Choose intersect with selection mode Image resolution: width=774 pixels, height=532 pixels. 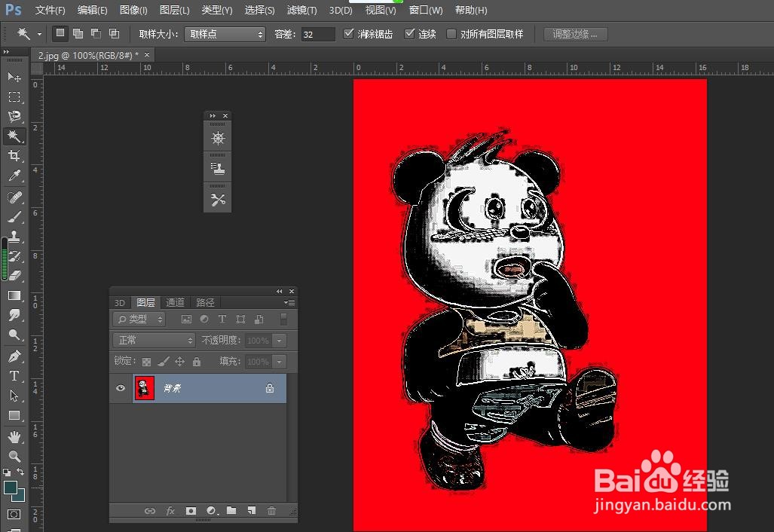[x=114, y=34]
